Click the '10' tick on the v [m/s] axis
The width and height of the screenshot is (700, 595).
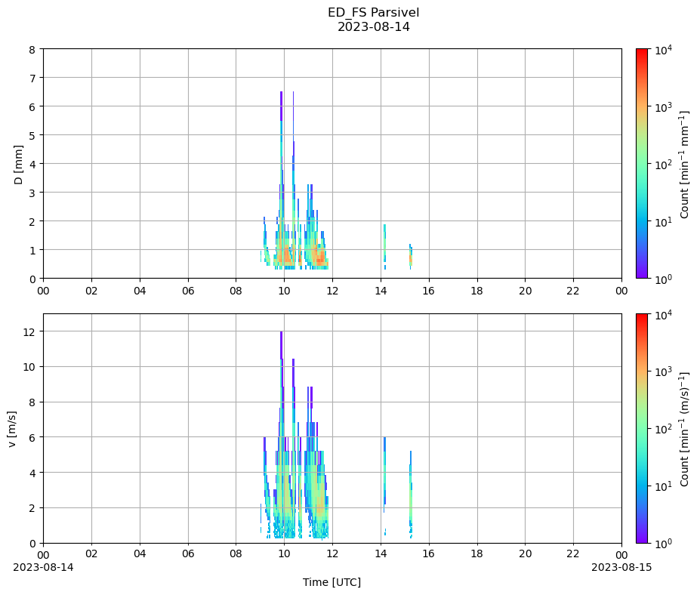pos(29,367)
